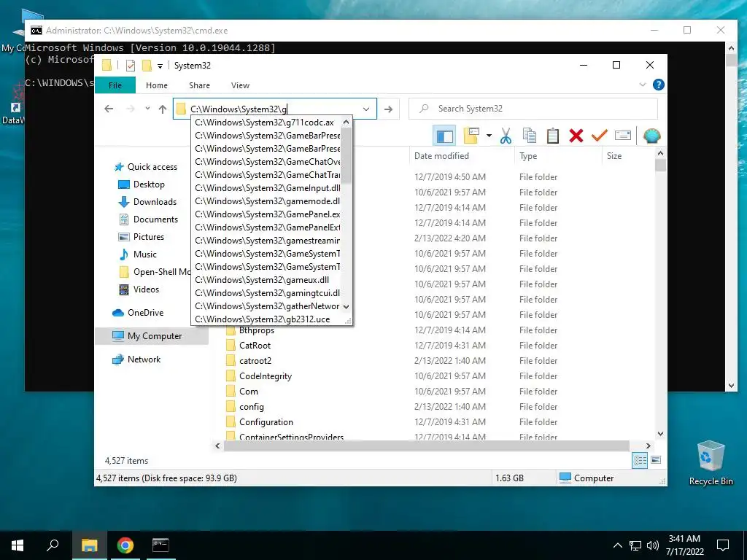
Task: Select Desktop in navigation pane
Action: (142, 184)
